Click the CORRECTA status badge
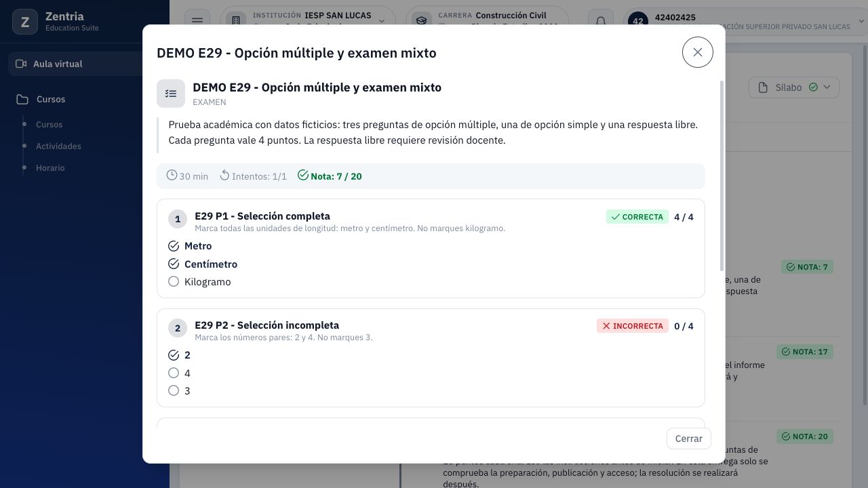The image size is (868, 488). (x=637, y=217)
